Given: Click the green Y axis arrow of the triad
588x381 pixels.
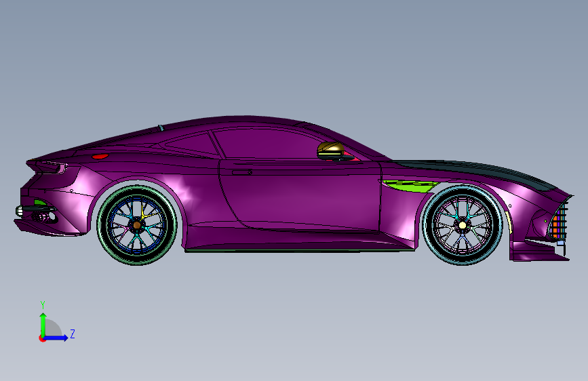Looking at the screenshot, I should click(43, 324).
